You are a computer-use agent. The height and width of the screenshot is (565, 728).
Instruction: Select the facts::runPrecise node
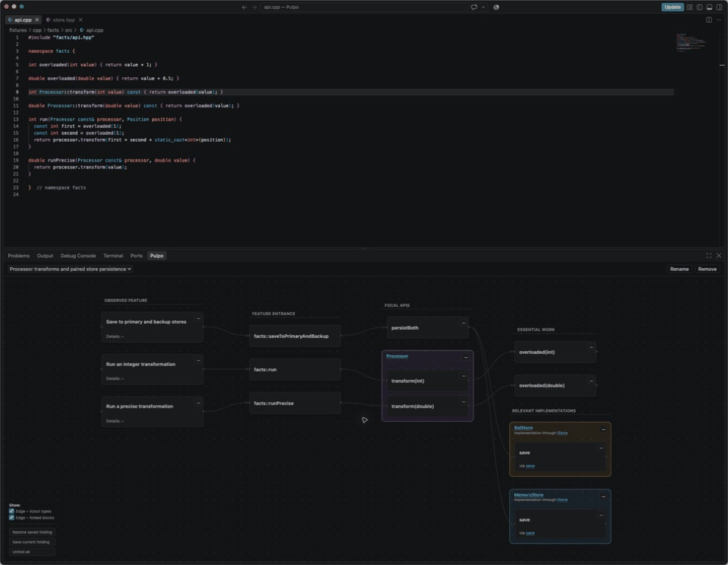pos(295,403)
